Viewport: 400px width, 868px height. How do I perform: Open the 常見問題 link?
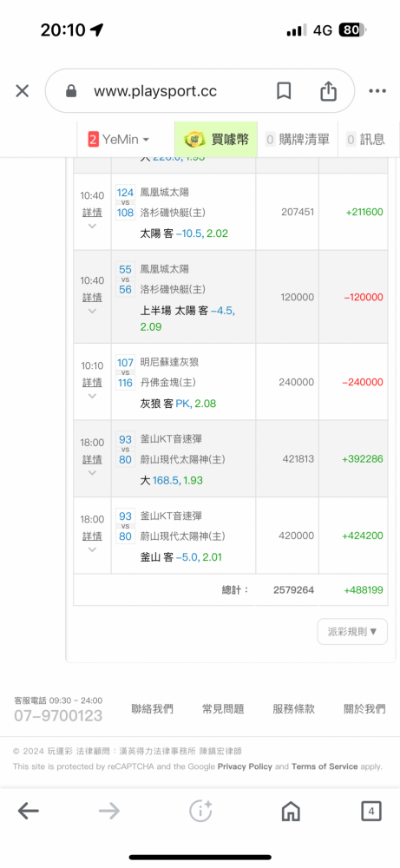point(223,708)
